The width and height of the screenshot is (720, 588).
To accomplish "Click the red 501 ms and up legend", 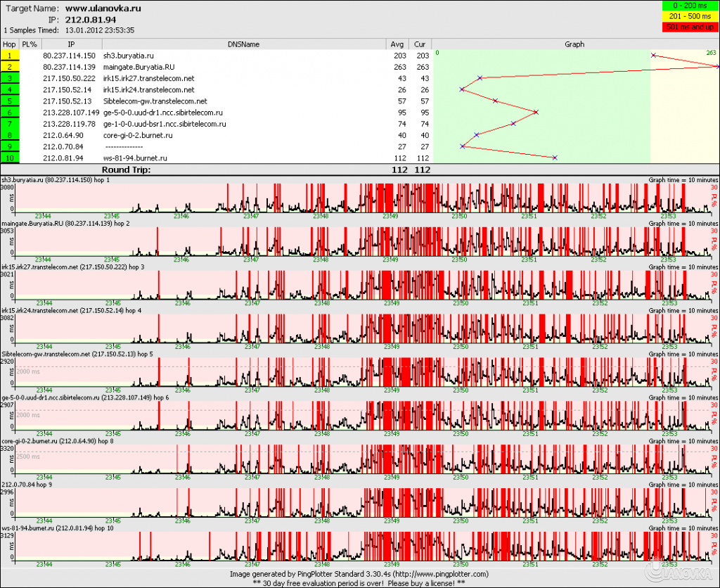I will (690, 27).
